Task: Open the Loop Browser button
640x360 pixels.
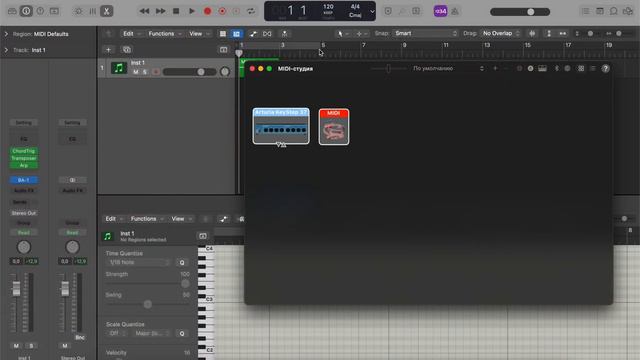Action: (613, 11)
